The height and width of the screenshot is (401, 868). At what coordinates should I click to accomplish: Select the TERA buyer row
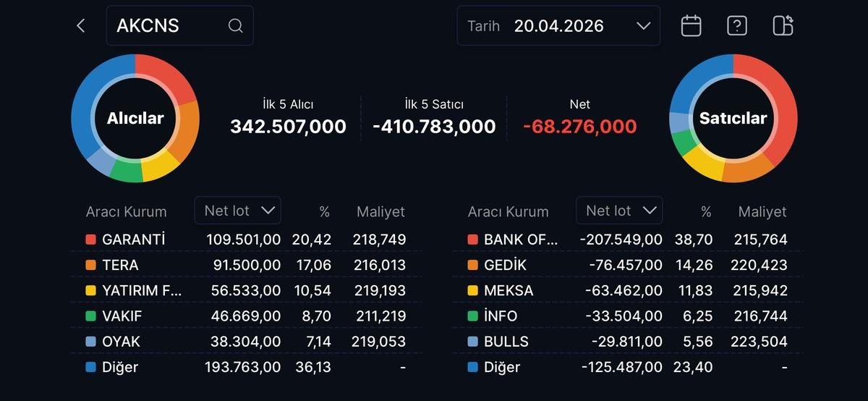tap(246, 265)
